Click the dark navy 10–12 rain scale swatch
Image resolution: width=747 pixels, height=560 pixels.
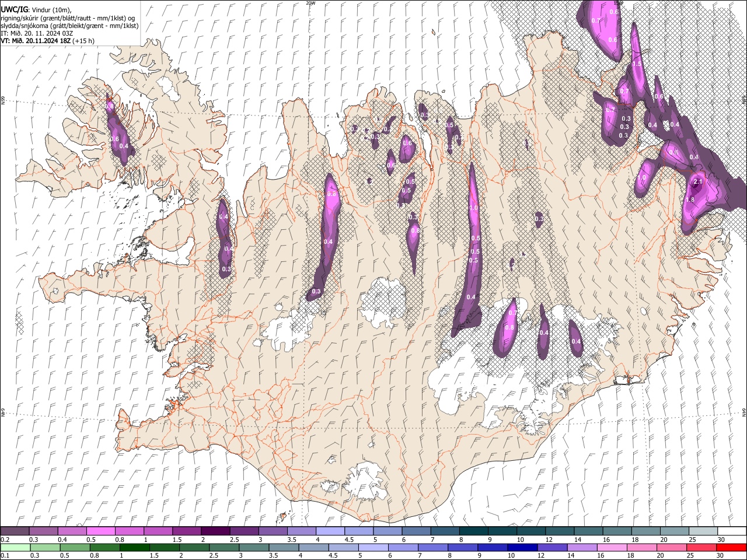click(522, 547)
